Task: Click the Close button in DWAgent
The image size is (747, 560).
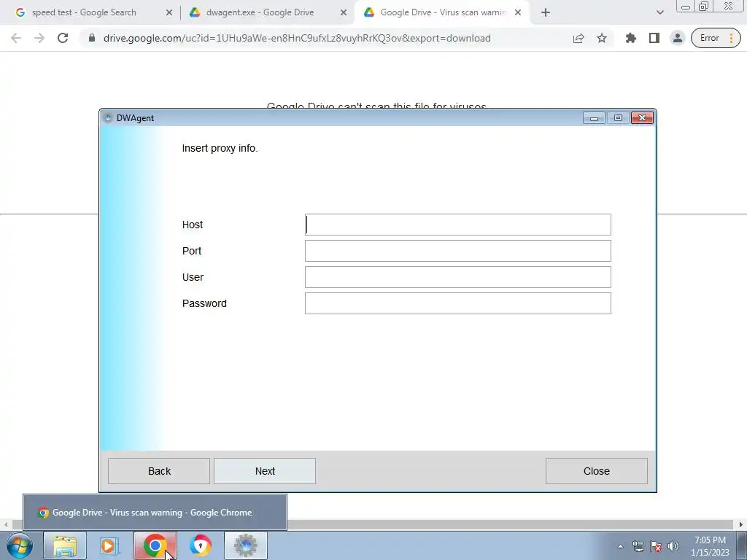Action: click(597, 471)
